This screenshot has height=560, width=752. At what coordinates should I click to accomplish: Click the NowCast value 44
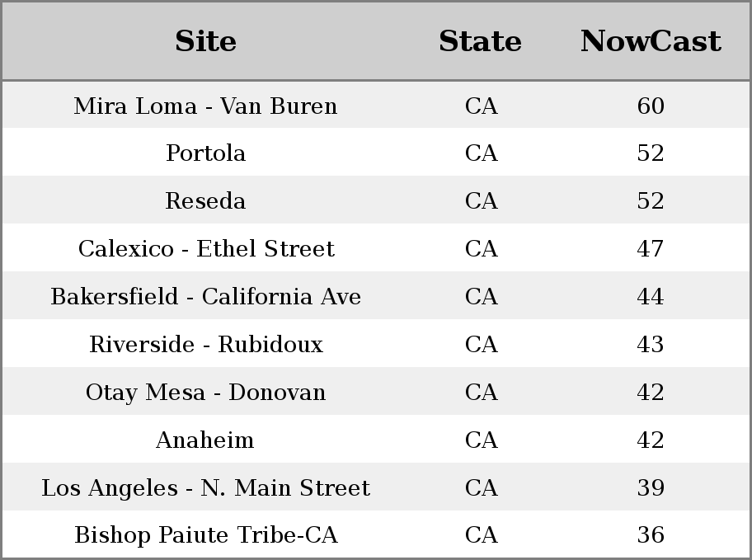tap(651, 296)
